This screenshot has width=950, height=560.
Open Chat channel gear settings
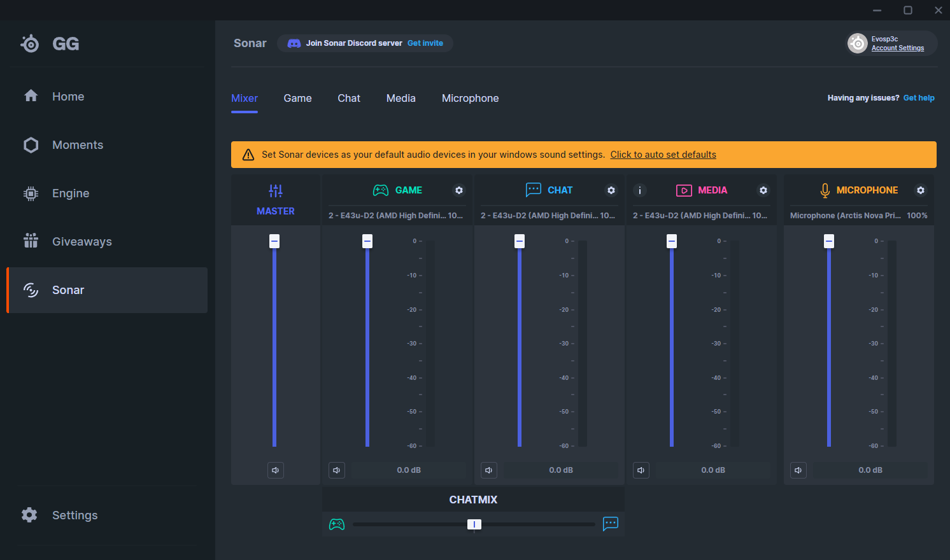611,190
